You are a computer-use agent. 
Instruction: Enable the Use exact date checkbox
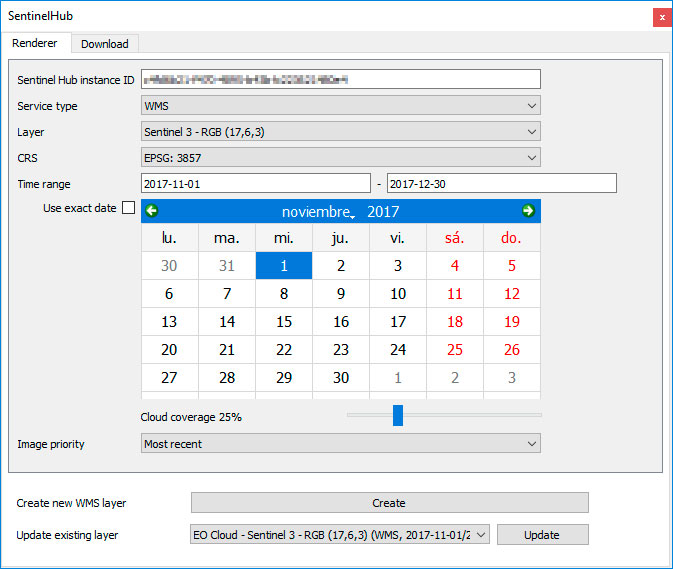[128, 208]
